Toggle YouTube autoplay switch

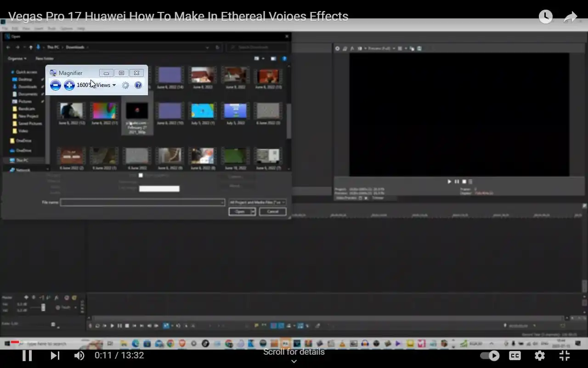tap(490, 356)
